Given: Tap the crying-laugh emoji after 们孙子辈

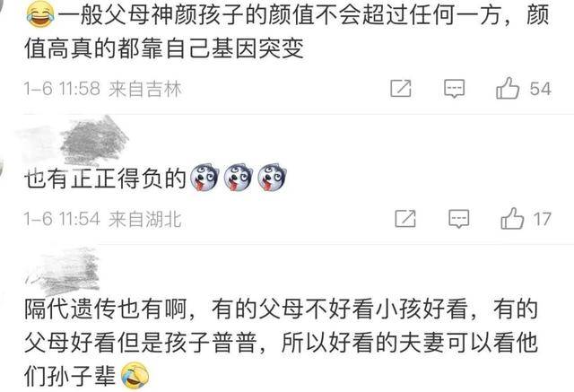Looking at the screenshot, I should (x=135, y=376).
